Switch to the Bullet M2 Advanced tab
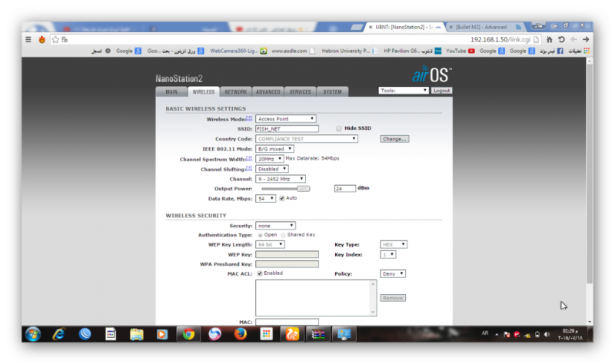 [485, 27]
